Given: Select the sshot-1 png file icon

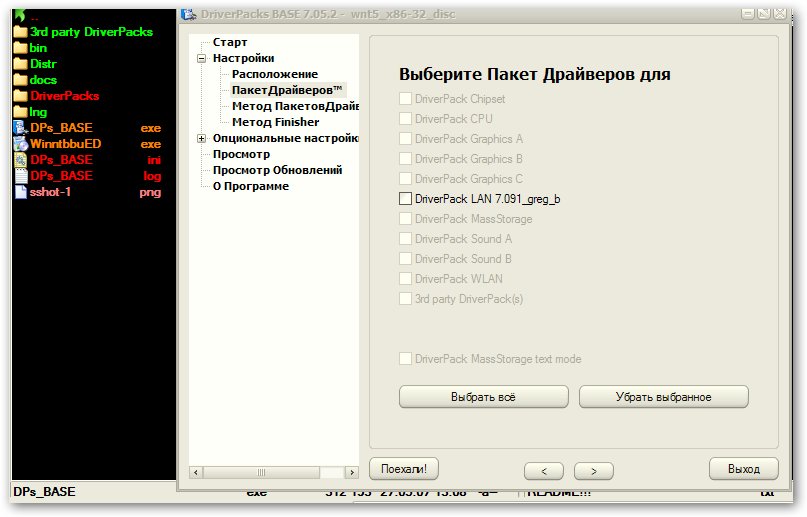Looking at the screenshot, I should pos(20,192).
